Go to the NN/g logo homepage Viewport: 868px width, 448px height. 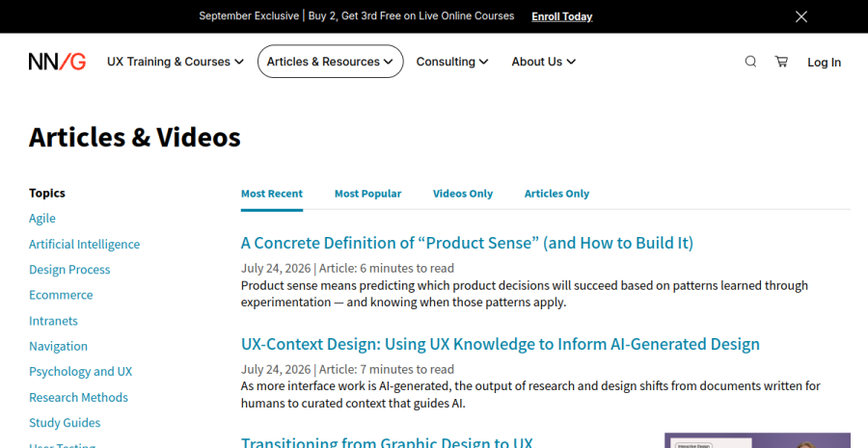[x=58, y=62]
